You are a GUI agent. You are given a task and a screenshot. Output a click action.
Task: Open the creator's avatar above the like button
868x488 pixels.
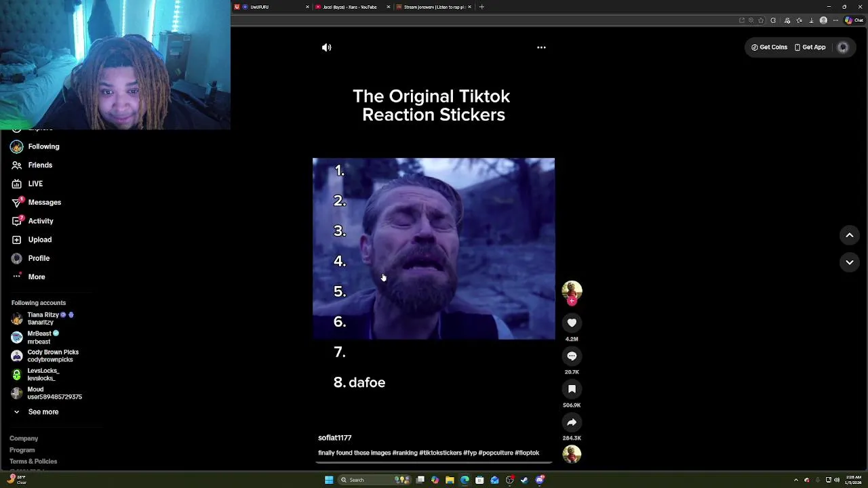pyautogui.click(x=572, y=290)
